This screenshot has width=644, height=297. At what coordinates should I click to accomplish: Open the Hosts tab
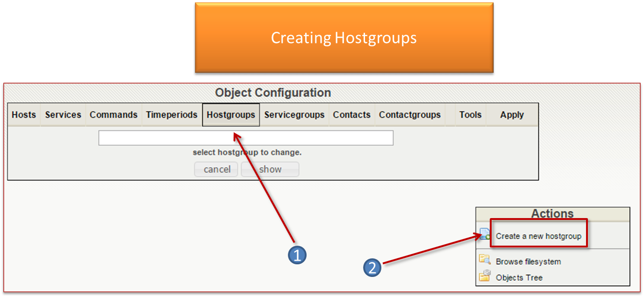pos(24,115)
